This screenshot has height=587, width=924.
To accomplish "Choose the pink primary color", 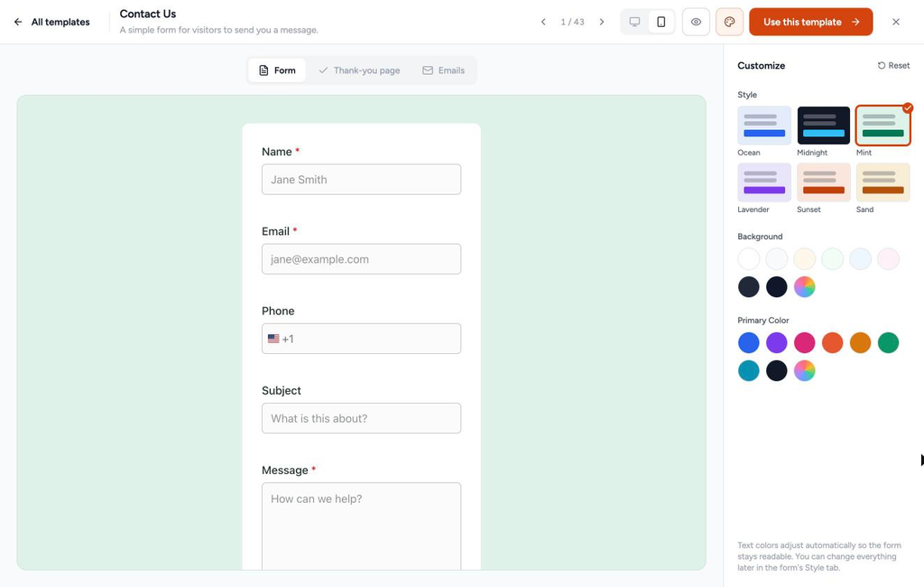I will pyautogui.click(x=804, y=343).
